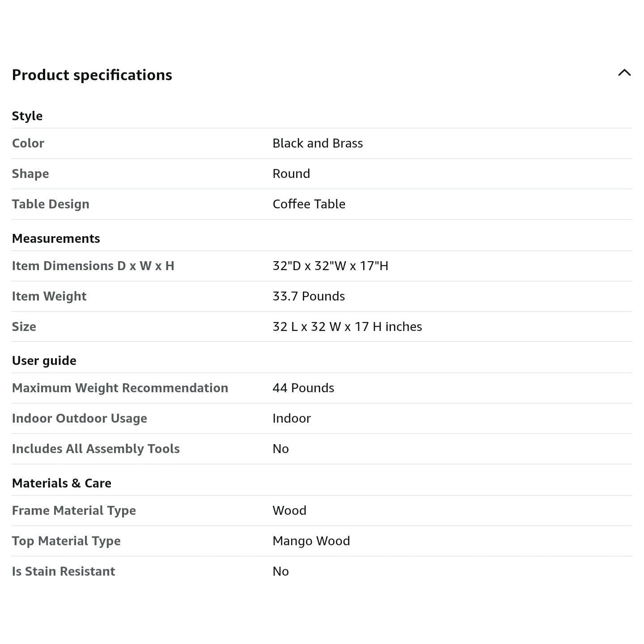
Task: Collapse the Product specifications section chevron
Action: 624,73
